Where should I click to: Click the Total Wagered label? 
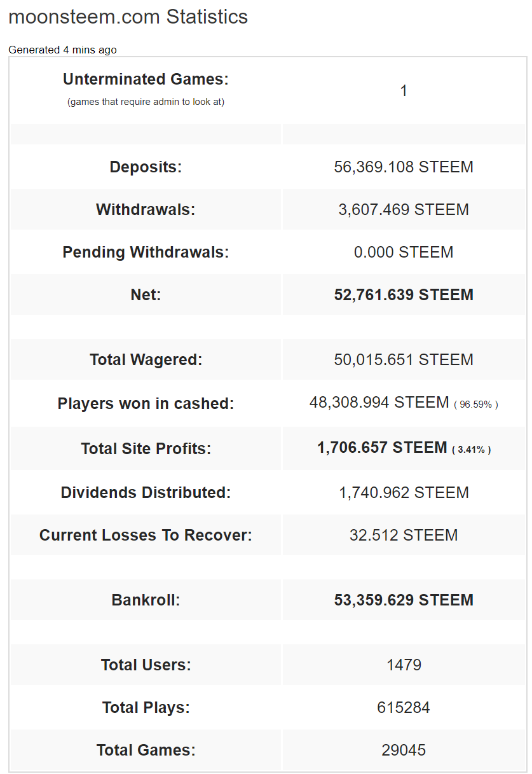146,360
